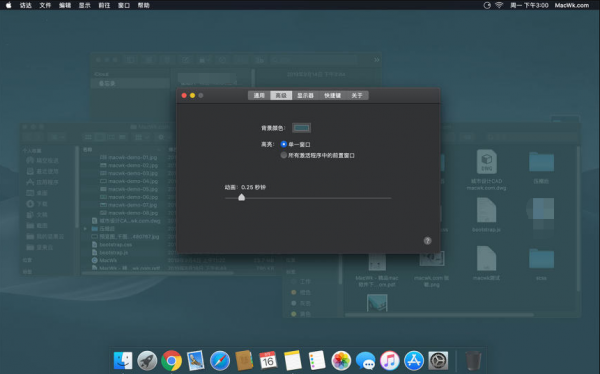
Task: Select 所有激活程序中的前置窗口 radio option
Action: [x=284, y=155]
